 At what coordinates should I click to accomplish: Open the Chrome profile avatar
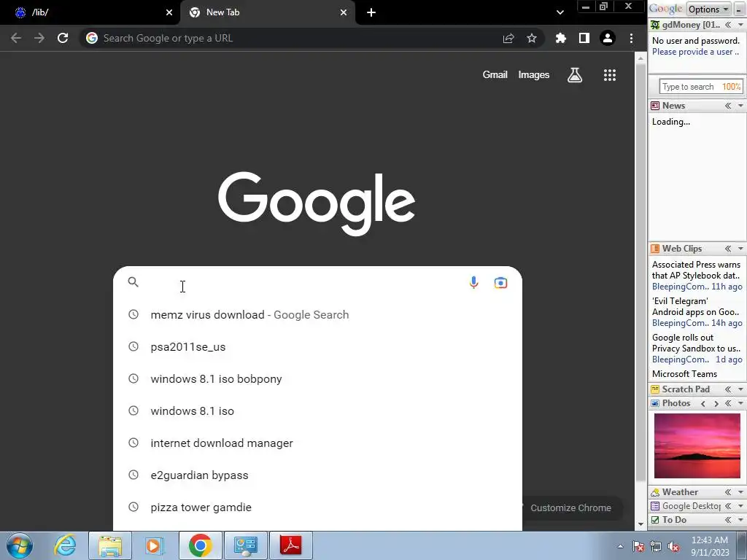pos(608,38)
